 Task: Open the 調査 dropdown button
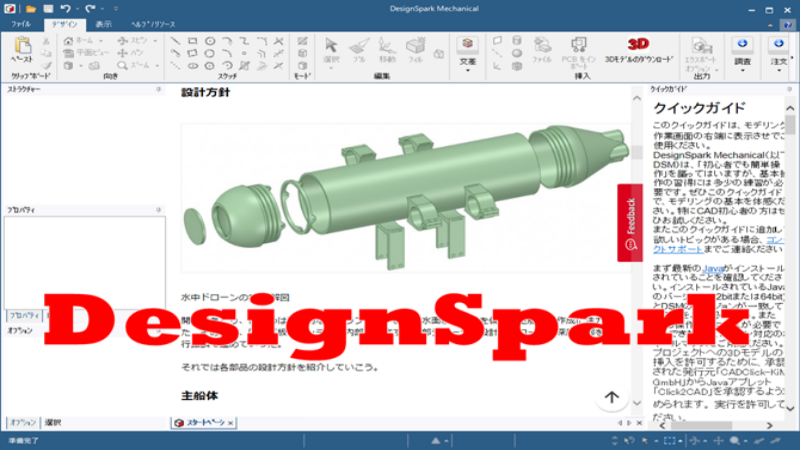pos(742,54)
